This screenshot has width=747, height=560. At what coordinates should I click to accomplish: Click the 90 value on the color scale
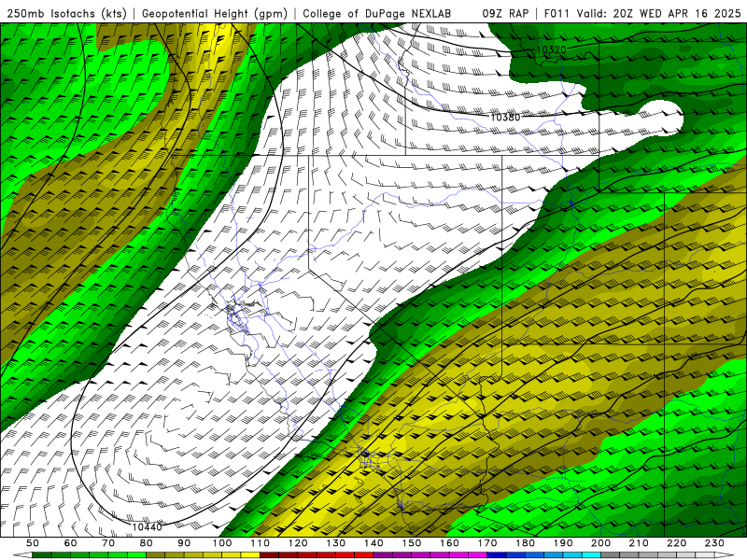tap(184, 543)
